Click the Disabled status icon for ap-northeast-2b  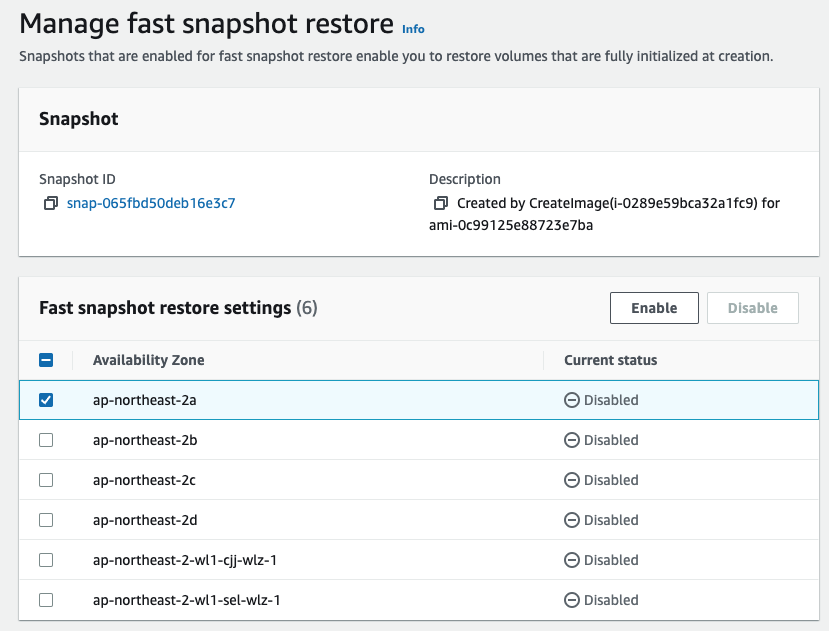coord(572,440)
